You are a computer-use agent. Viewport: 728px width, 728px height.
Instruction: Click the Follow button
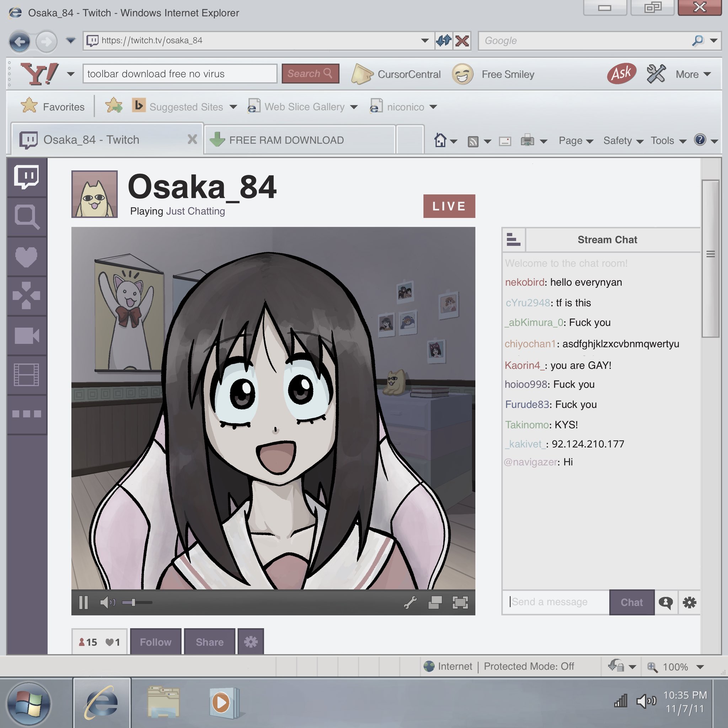[x=155, y=642]
